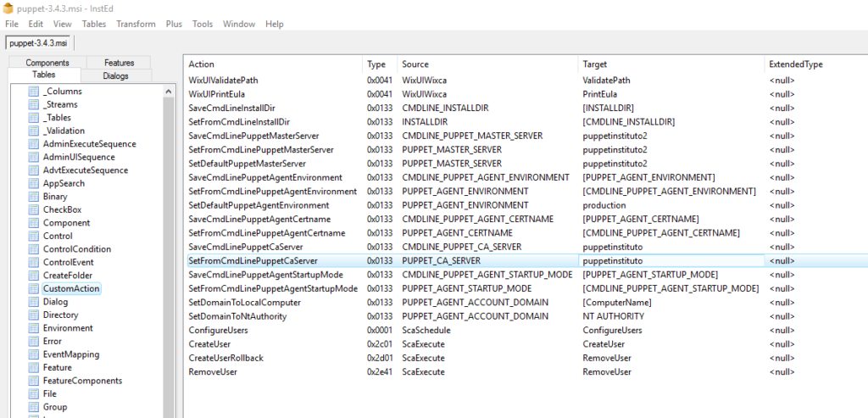Click the table list vertical scrollbar
This screenshot has width=868, height=418.
[x=169, y=258]
